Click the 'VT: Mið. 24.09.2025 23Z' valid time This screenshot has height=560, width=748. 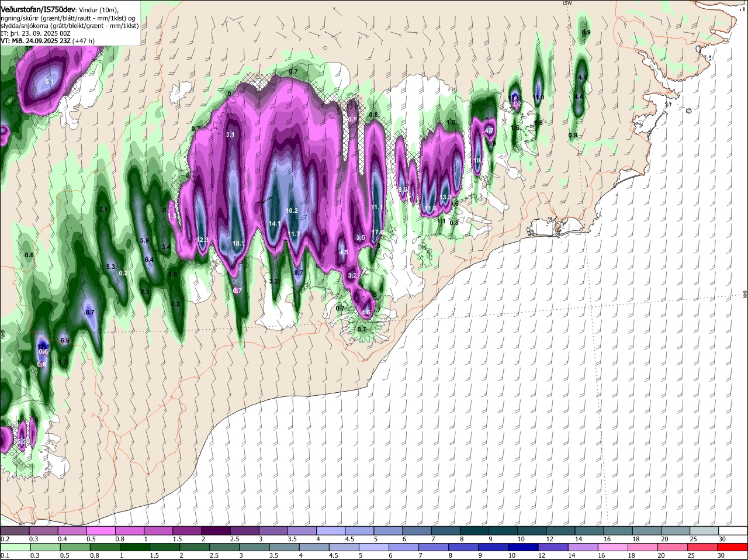(x=36, y=41)
